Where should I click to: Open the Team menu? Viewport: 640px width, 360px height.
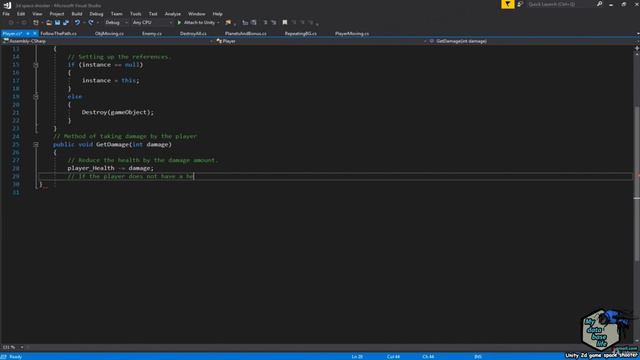pos(116,14)
